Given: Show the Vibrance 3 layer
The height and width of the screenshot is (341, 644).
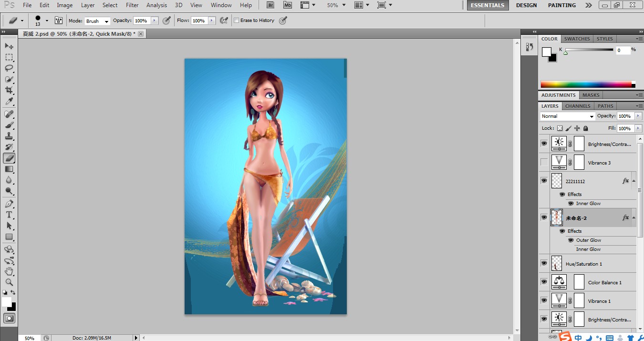Looking at the screenshot, I should coord(544,162).
